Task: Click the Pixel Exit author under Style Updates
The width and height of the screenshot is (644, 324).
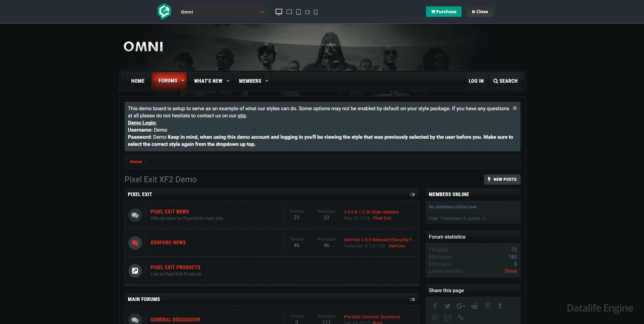Action: (382, 218)
